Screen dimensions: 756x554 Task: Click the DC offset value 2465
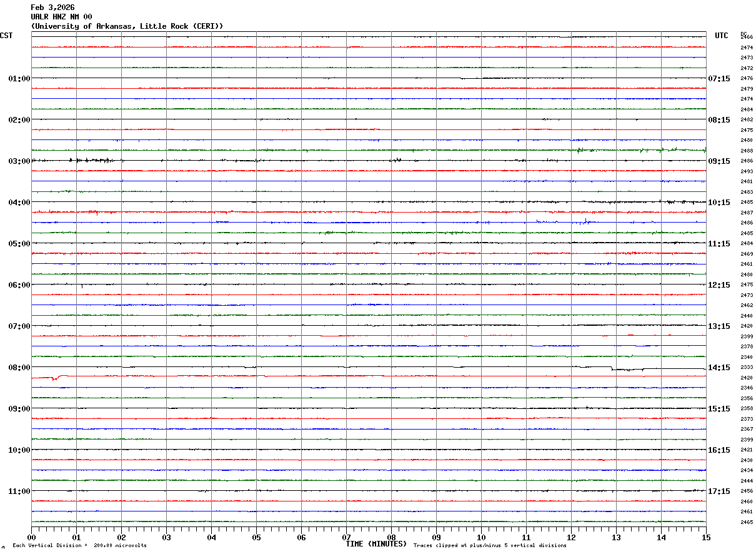tap(747, 522)
